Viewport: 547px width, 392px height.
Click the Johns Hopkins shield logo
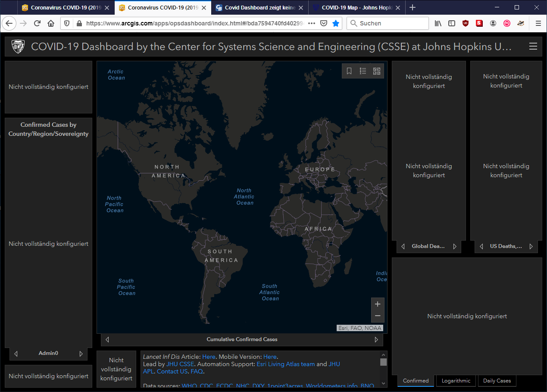18,47
